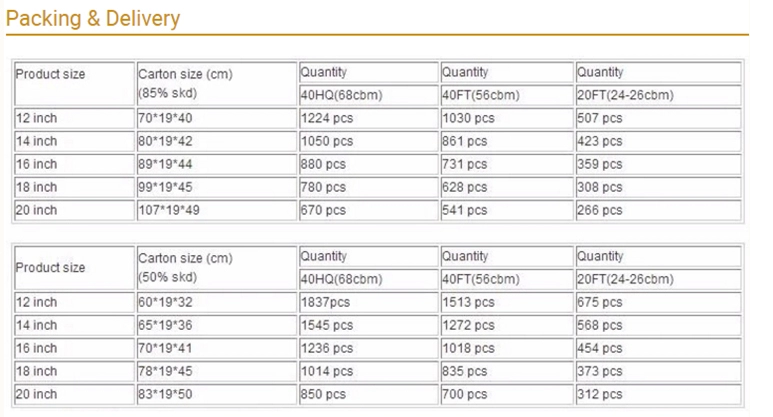This screenshot has height=417, width=773.
Task: Select the 70*19*40 carton size cell
Action: click(x=164, y=118)
